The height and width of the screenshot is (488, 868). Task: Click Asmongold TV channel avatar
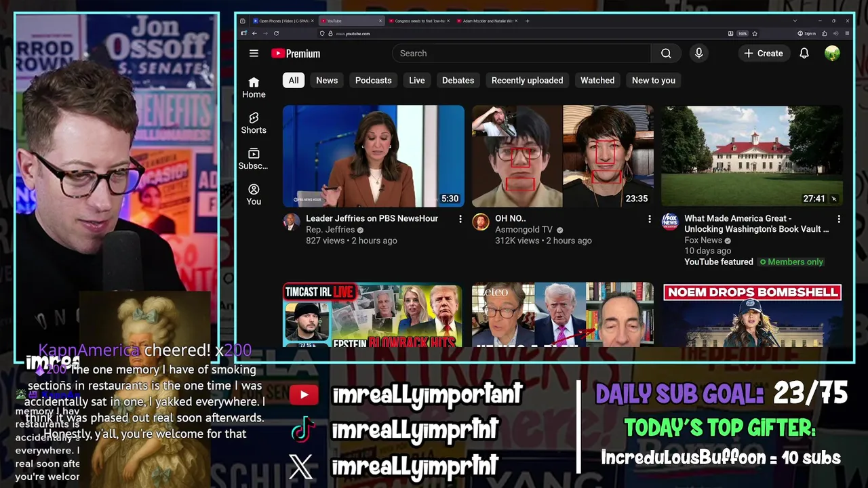(x=481, y=222)
